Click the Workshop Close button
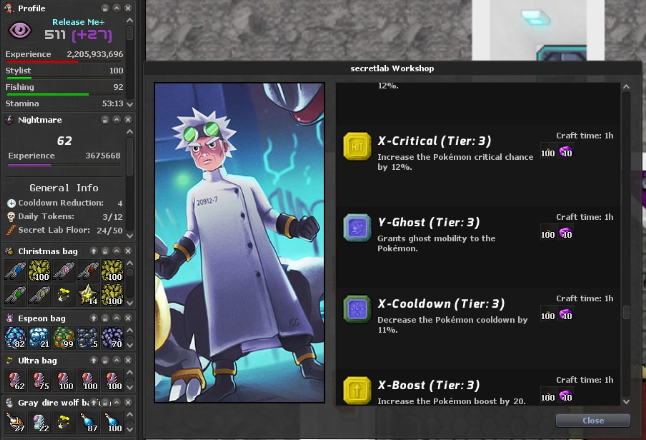This screenshot has height=440, width=646. pos(593,421)
